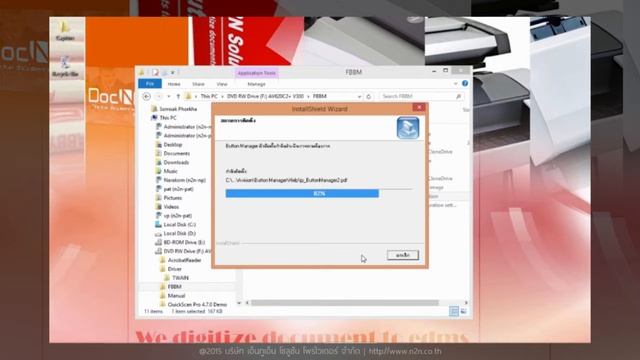Click the BD-ROM Drive (E:) disc icon
Screen dimensions: 640x360
pyautogui.click(x=158, y=242)
